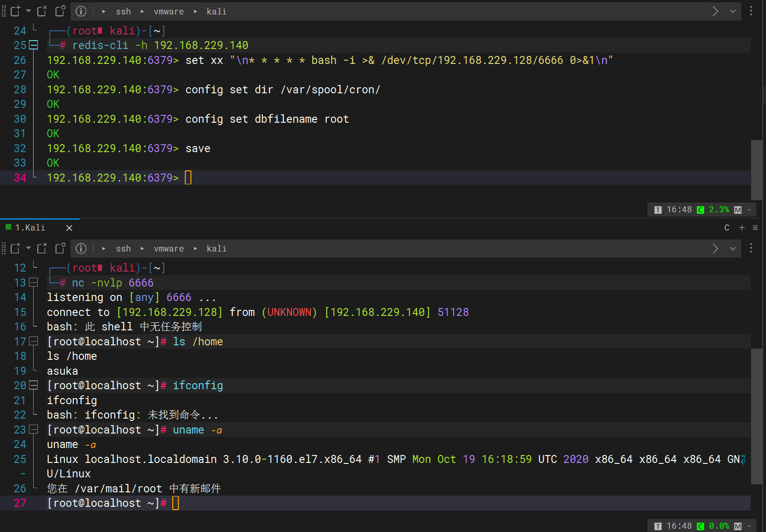Click '/var/mail/root' mail notice line
Screen dimensions: 766x532
coord(134,489)
